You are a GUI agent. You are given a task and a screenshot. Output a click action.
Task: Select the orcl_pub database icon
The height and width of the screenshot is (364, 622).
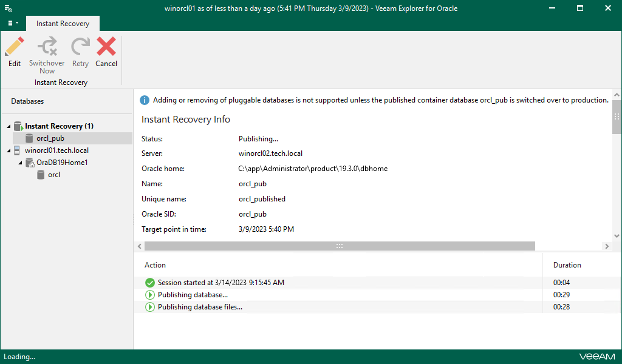[x=29, y=138]
